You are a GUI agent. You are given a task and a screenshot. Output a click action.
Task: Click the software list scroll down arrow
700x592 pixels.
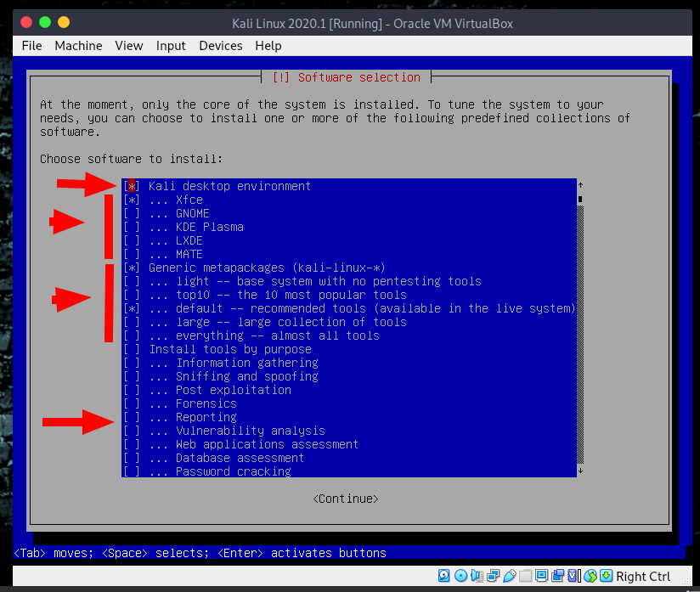pyautogui.click(x=580, y=471)
